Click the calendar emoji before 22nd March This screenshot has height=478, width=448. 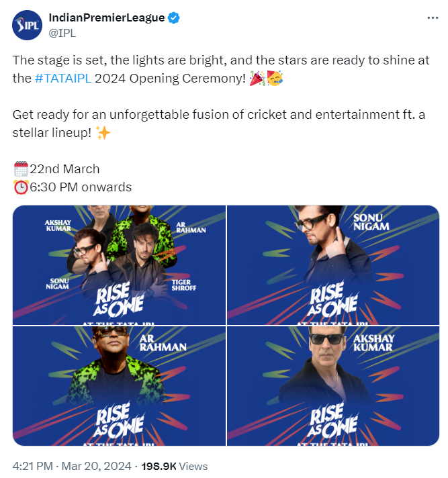click(21, 169)
